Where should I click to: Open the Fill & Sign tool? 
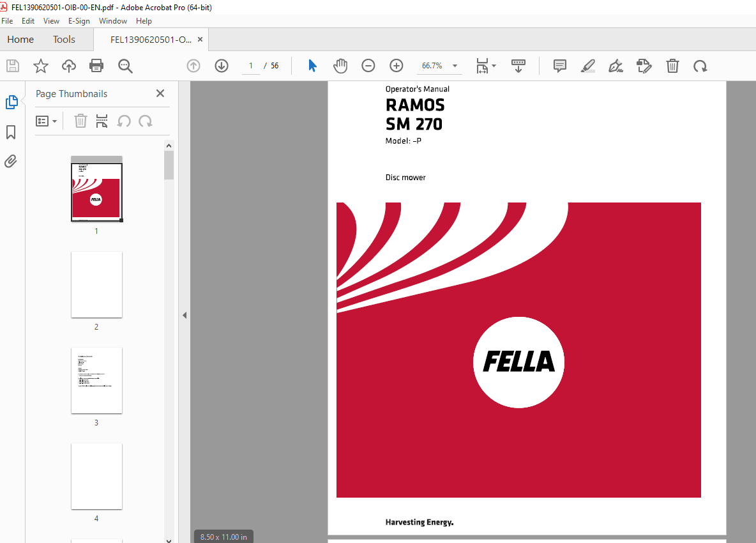coord(616,66)
